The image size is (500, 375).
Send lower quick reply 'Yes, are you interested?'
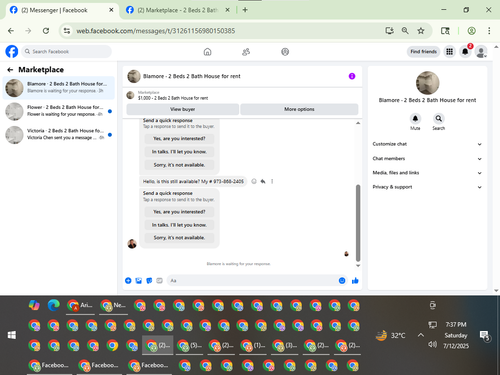tap(179, 212)
